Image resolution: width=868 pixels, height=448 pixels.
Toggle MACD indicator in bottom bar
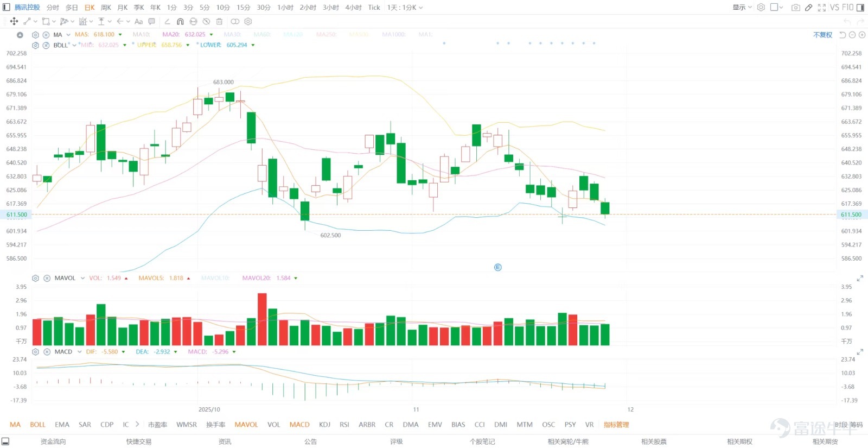coord(299,425)
